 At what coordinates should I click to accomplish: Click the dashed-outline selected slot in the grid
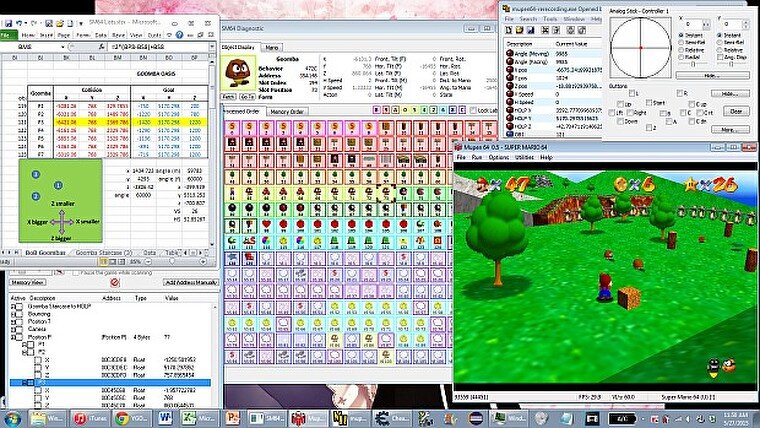pos(386,193)
